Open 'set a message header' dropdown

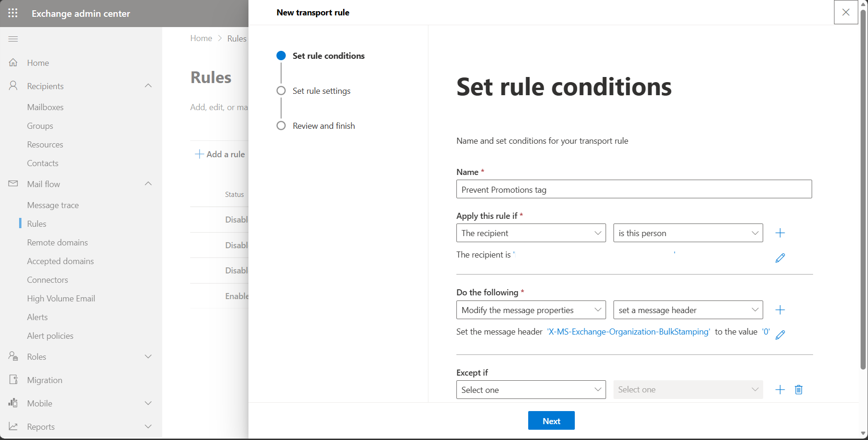(688, 310)
